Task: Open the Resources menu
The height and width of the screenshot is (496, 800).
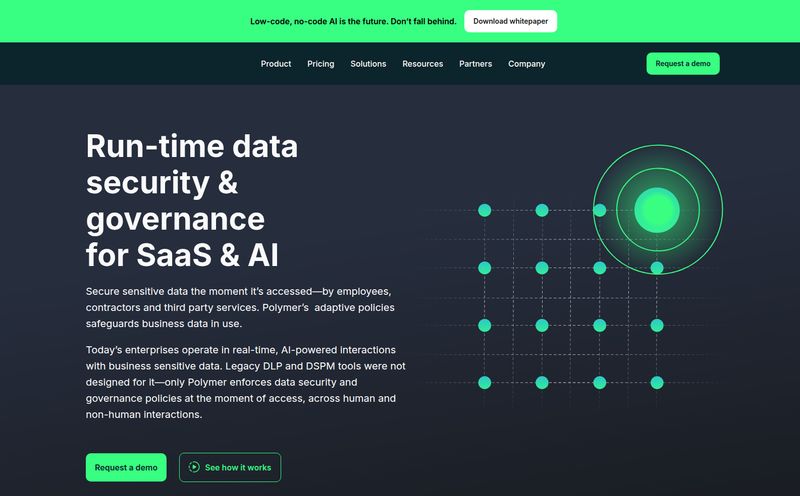Action: click(x=422, y=64)
